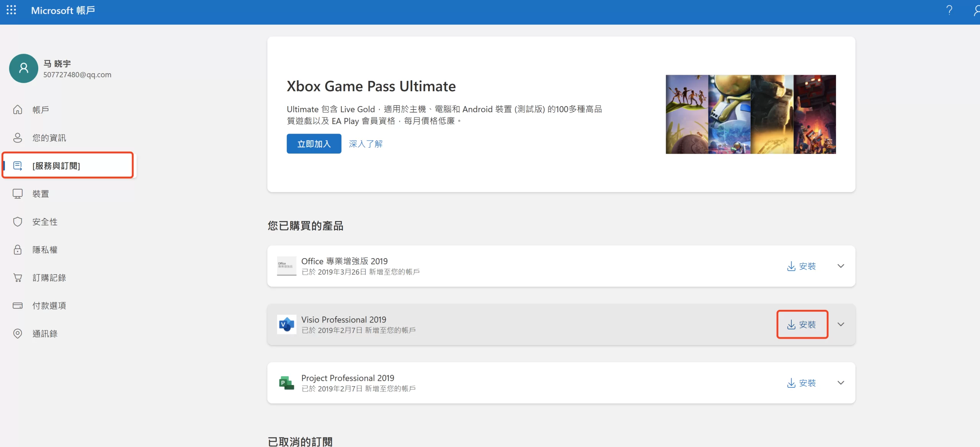
Task: Click the 立即加入 button
Action: [314, 144]
